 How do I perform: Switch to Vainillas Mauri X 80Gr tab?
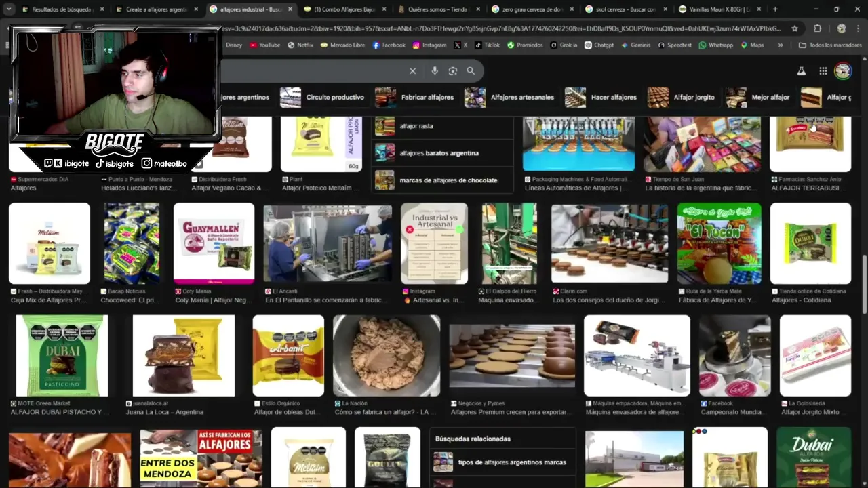719,9
